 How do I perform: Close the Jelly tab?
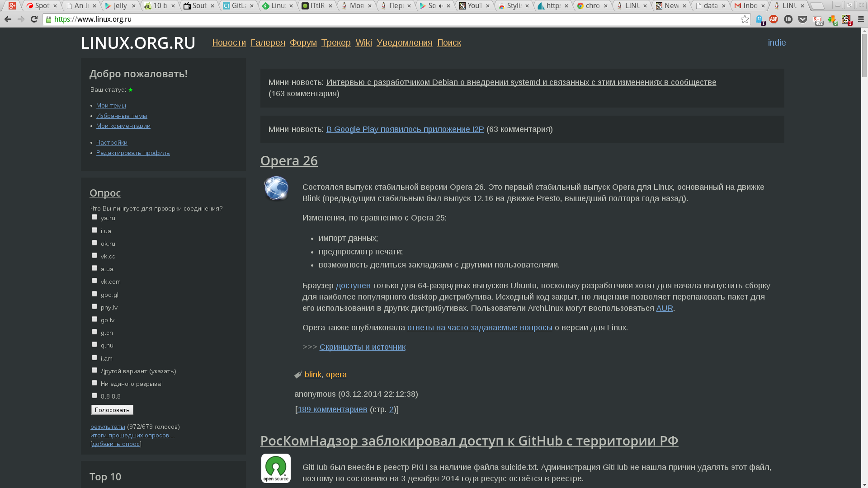click(134, 6)
